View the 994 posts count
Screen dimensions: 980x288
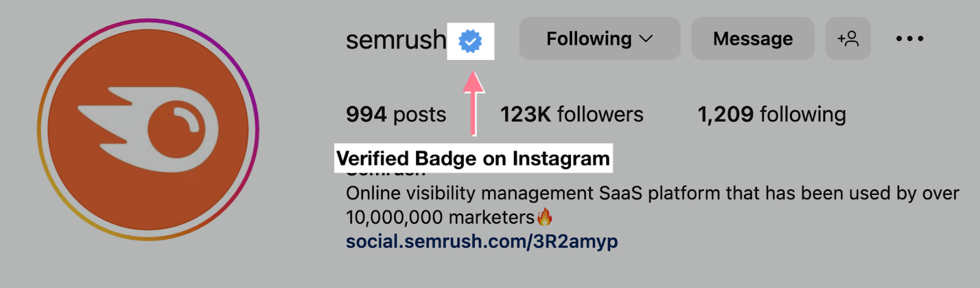point(396,114)
